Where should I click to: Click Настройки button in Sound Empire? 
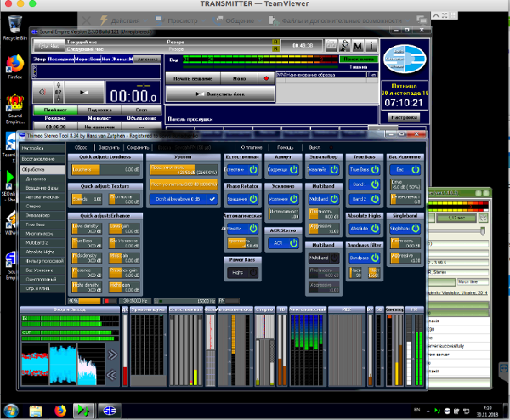(404, 117)
